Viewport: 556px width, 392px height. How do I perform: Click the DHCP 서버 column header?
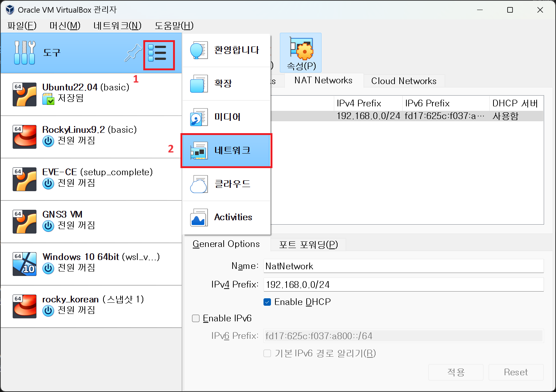(517, 103)
